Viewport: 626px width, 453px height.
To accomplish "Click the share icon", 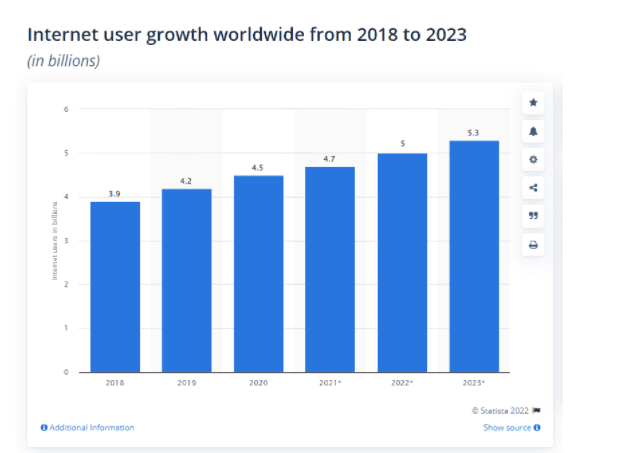I will coord(533,188).
